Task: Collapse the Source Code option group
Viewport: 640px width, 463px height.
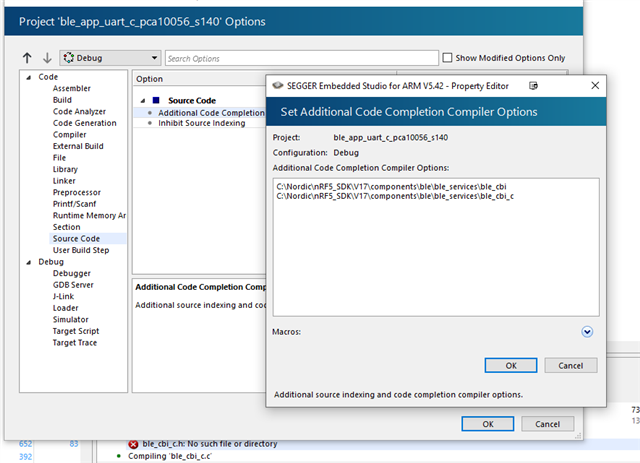Action: 143,100
